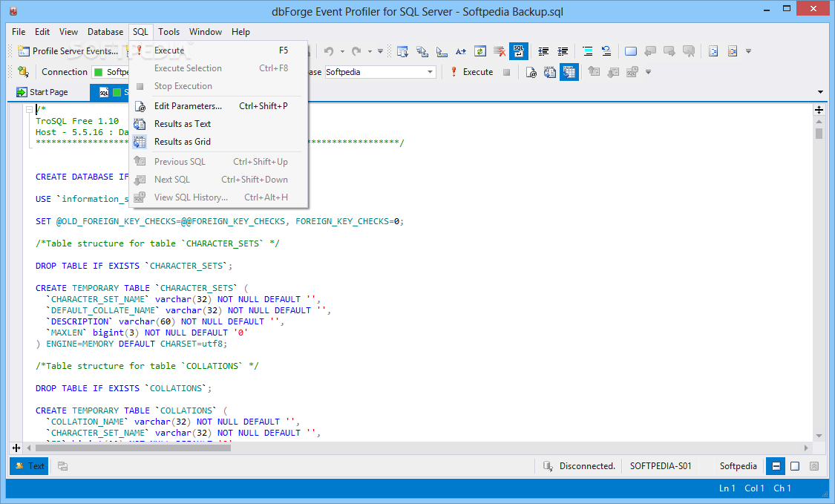Click the split editor plus at top right
Image resolution: width=835 pixels, height=504 pixels.
tap(819, 110)
